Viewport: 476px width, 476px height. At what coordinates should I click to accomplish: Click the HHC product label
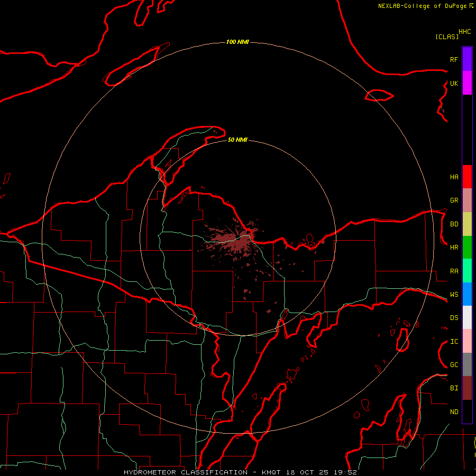(465, 32)
